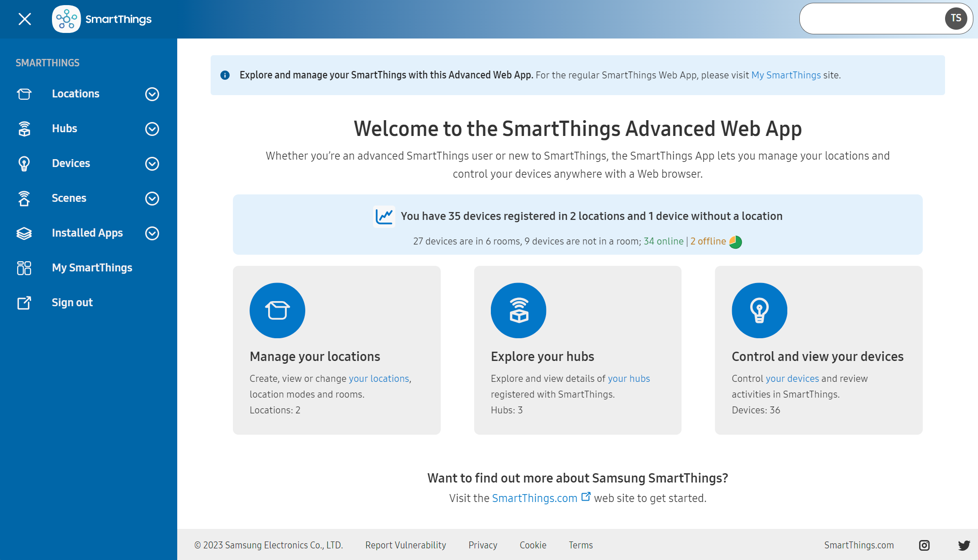Click the blue hubs circle icon
Image resolution: width=978 pixels, height=560 pixels.
518,310
